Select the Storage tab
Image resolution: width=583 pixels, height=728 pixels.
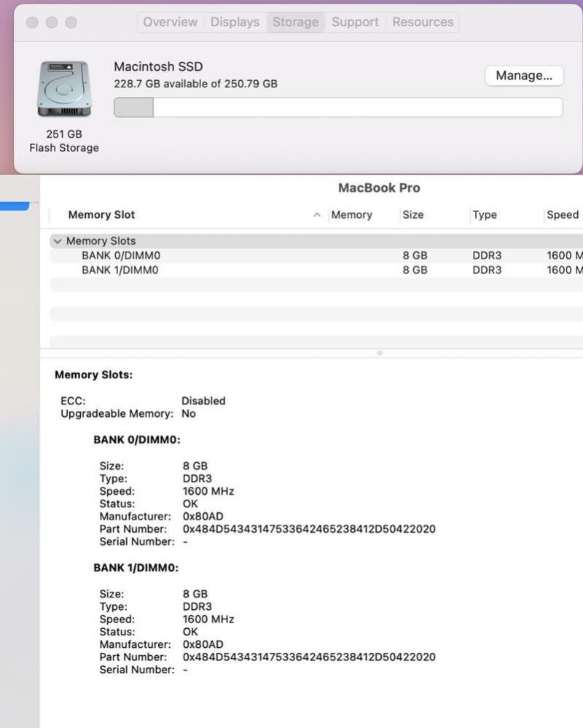[x=295, y=22]
